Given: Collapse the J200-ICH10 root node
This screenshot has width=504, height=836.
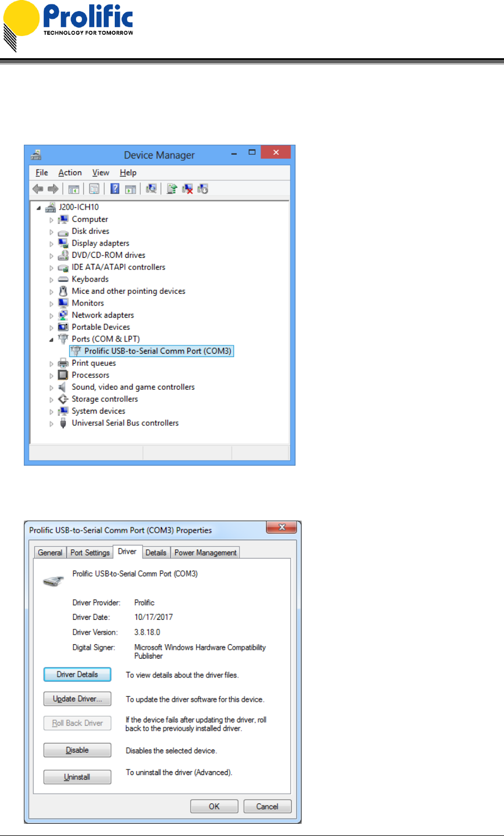Looking at the screenshot, I should (x=38, y=208).
